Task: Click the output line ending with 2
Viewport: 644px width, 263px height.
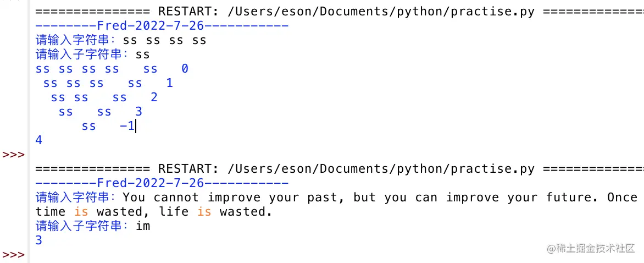Action: pyautogui.click(x=104, y=97)
